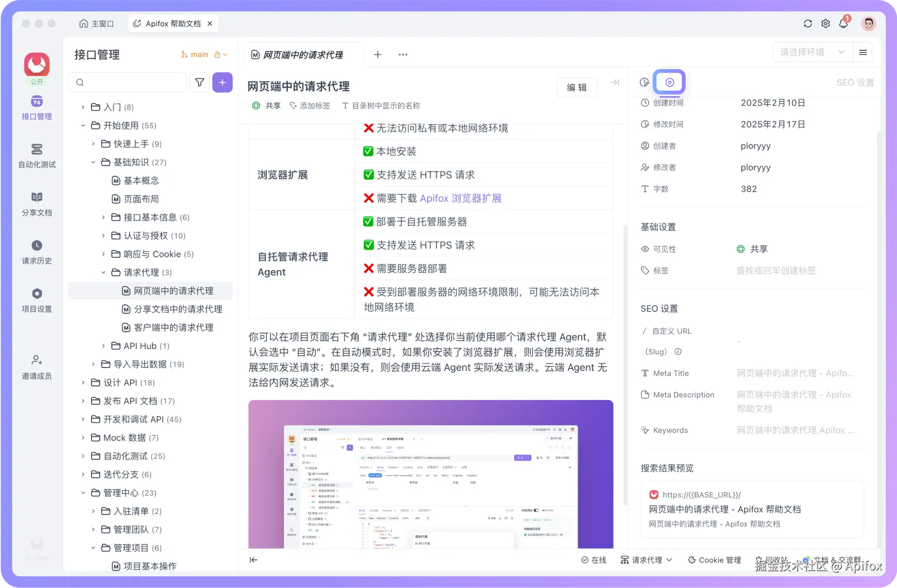This screenshot has height=588, width=897.
Task: Open 项目设置 in the left rail
Action: tap(37, 300)
